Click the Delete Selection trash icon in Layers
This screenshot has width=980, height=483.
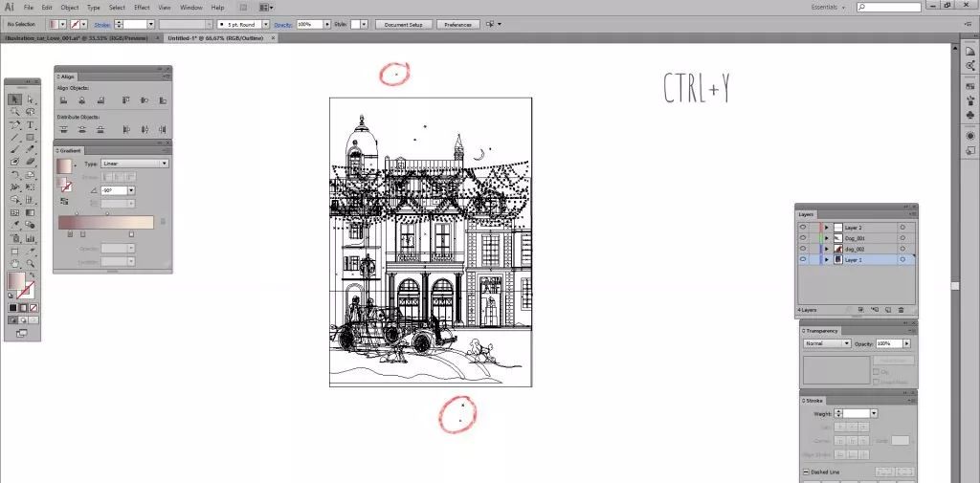(x=901, y=310)
